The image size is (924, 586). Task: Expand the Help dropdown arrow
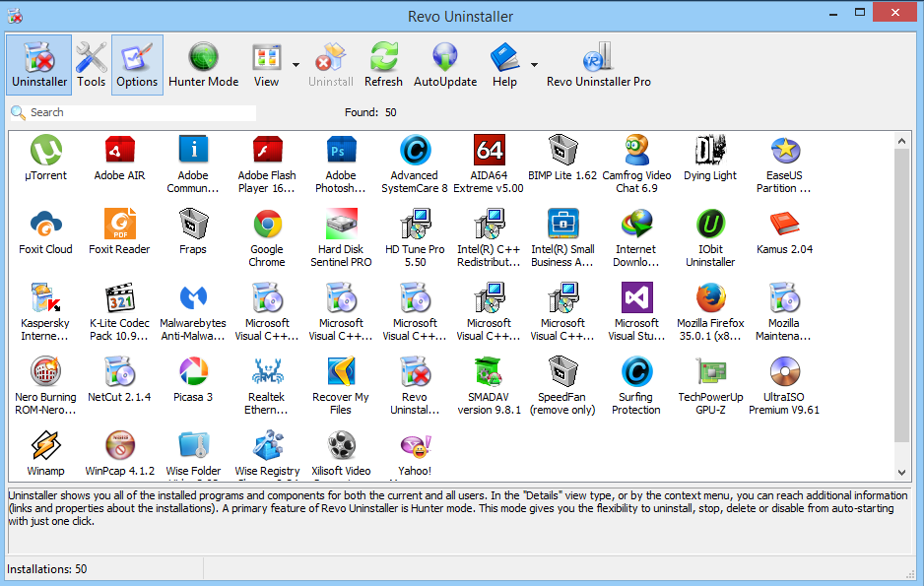(534, 65)
